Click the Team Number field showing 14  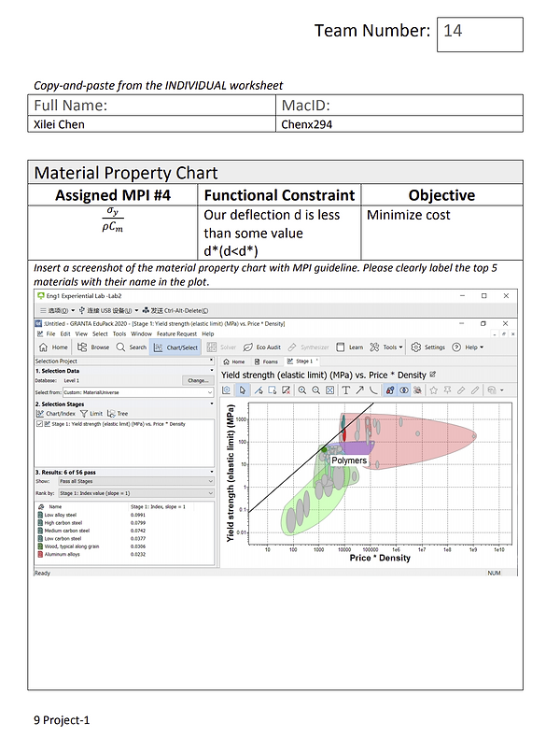480,35
